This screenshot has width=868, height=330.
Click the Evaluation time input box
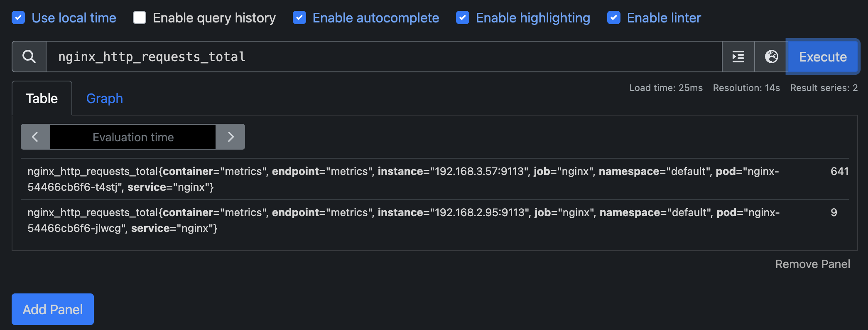(133, 137)
